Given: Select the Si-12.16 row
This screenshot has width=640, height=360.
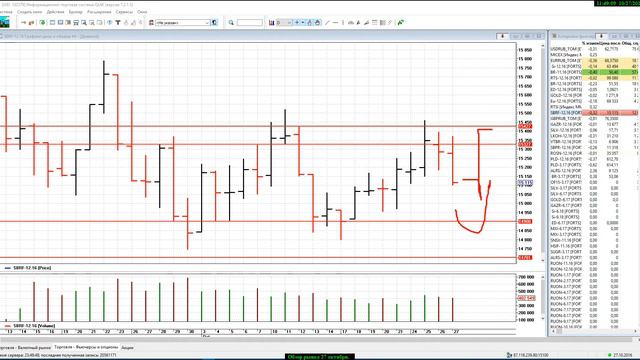Looking at the screenshot, I should 594,66.
